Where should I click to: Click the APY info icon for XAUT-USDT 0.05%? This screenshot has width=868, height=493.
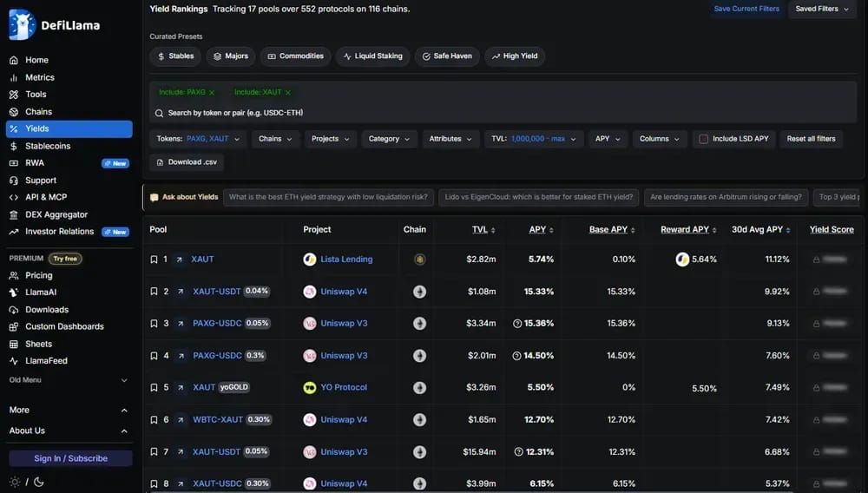click(519, 452)
